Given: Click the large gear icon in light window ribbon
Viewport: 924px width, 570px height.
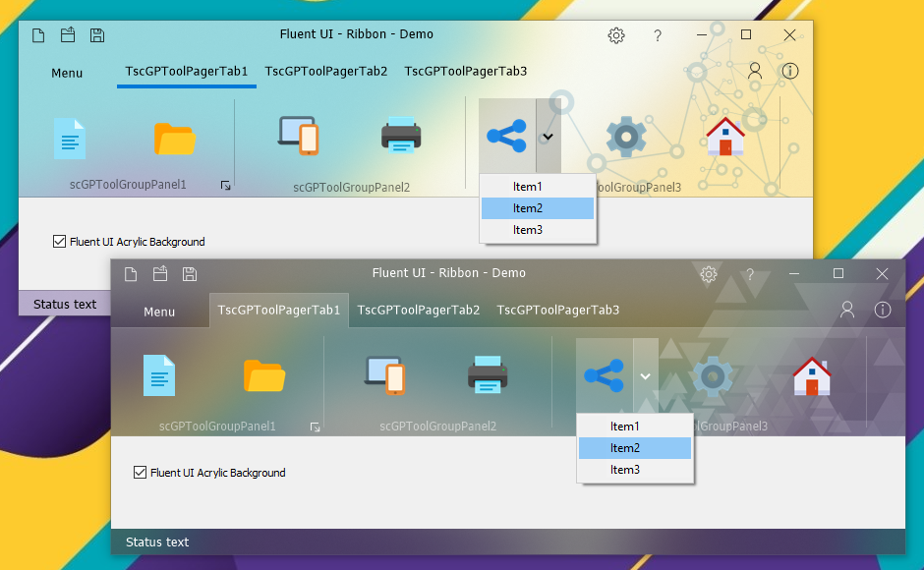Looking at the screenshot, I should [626, 137].
